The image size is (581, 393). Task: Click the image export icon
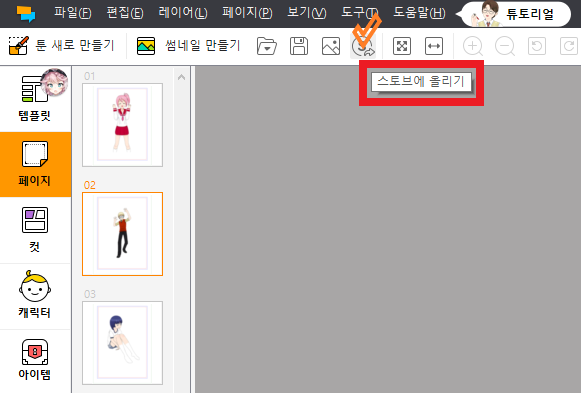(x=331, y=46)
